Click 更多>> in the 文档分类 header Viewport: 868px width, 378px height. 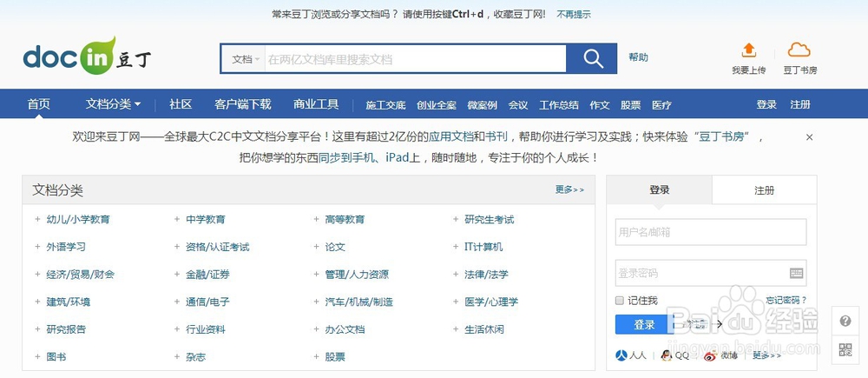[569, 189]
